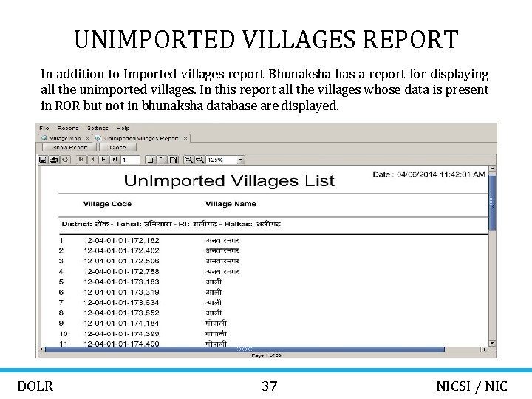The image size is (532, 399).
Task: Click village code 12-04-01-01-172.402
Action: (121, 250)
